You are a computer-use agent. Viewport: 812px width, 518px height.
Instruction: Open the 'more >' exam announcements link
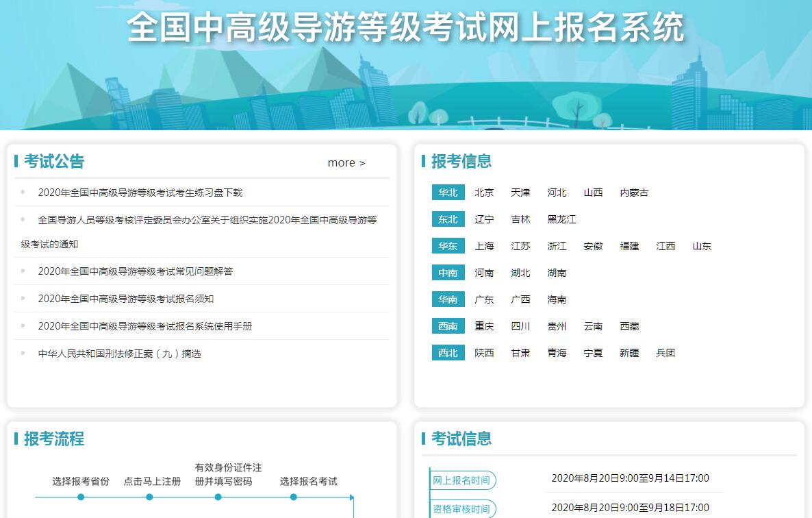[x=346, y=163]
